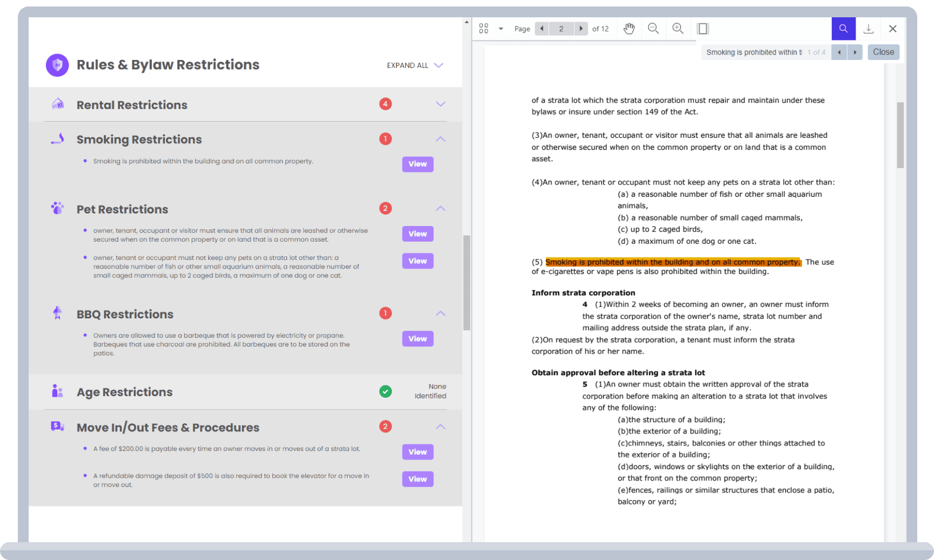The image size is (934, 560).
Task: Open the view mode dropdown arrow
Action: pyautogui.click(x=501, y=29)
